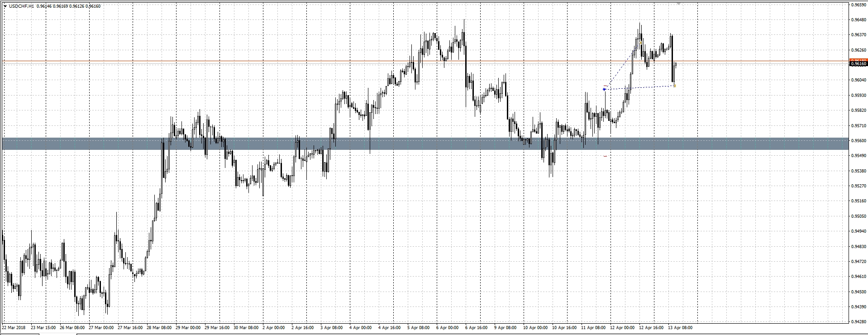Click the black current price label 0.96160

(858, 64)
